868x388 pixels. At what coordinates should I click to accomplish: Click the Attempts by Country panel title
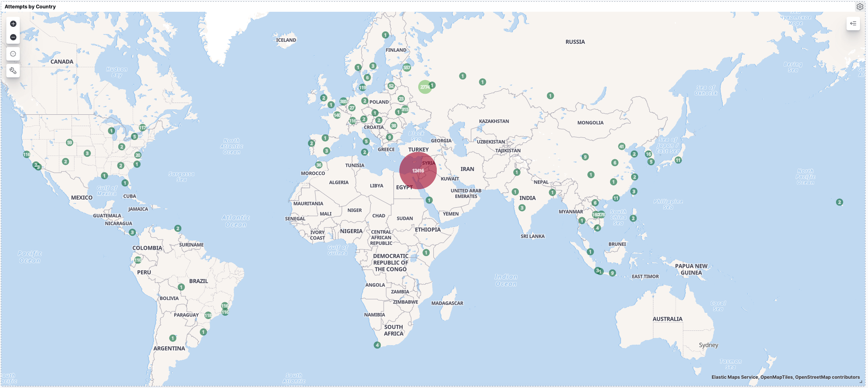click(30, 7)
